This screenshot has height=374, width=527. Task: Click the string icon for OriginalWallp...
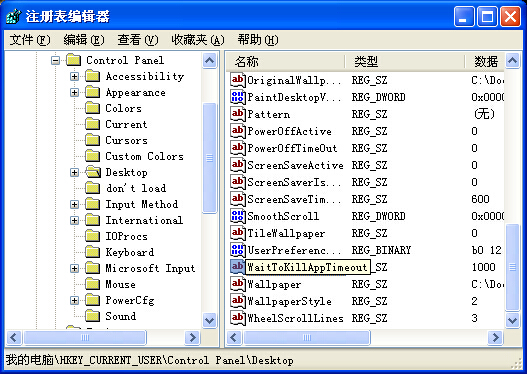(x=238, y=80)
